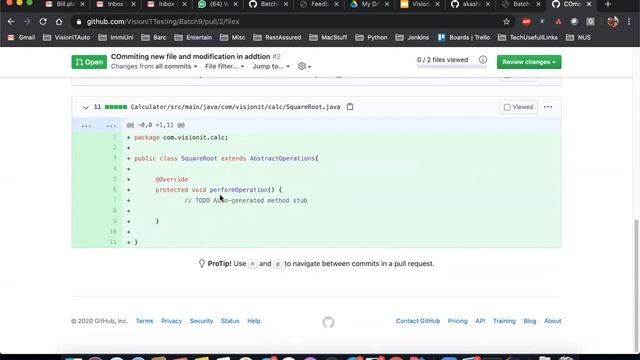Click the square gray extension icon
This screenshot has height=360, width=640.
(591, 22)
